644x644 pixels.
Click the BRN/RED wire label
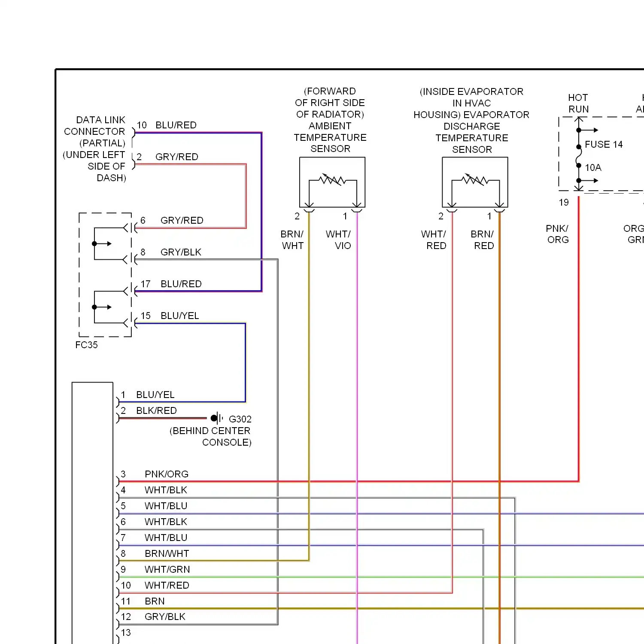[x=483, y=240]
